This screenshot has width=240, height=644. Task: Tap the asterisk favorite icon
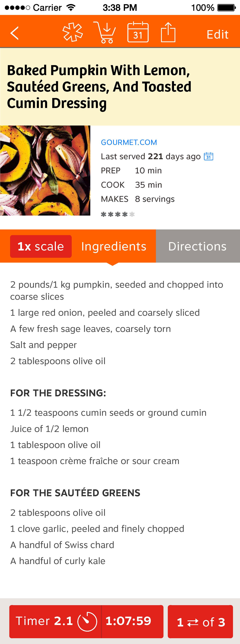click(x=73, y=32)
